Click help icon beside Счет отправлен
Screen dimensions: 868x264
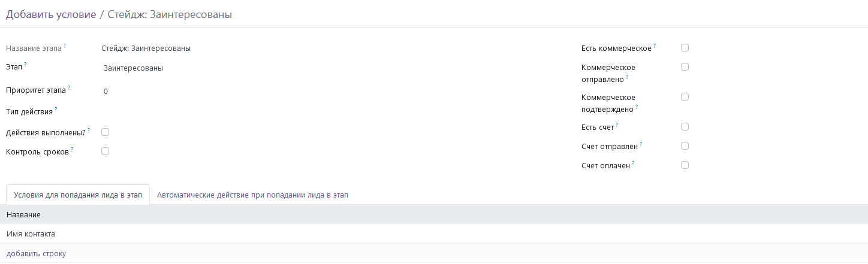click(x=641, y=144)
